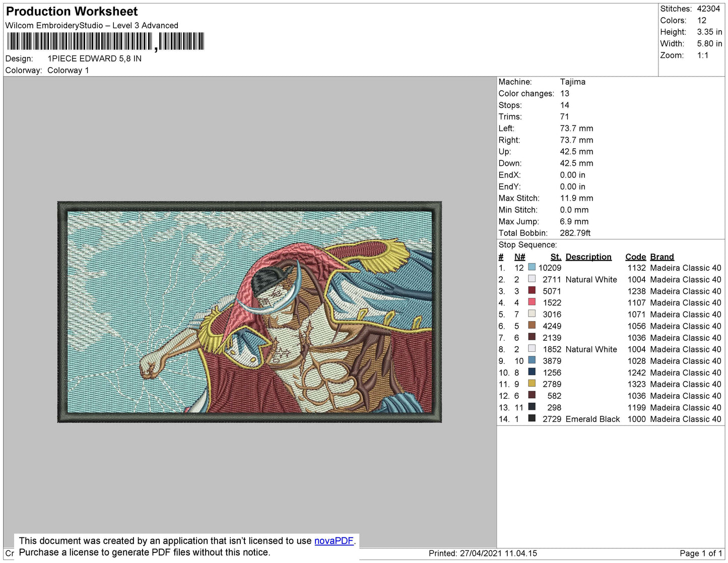
Task: Click stitch count '4249' in stop 6
Action: point(552,326)
